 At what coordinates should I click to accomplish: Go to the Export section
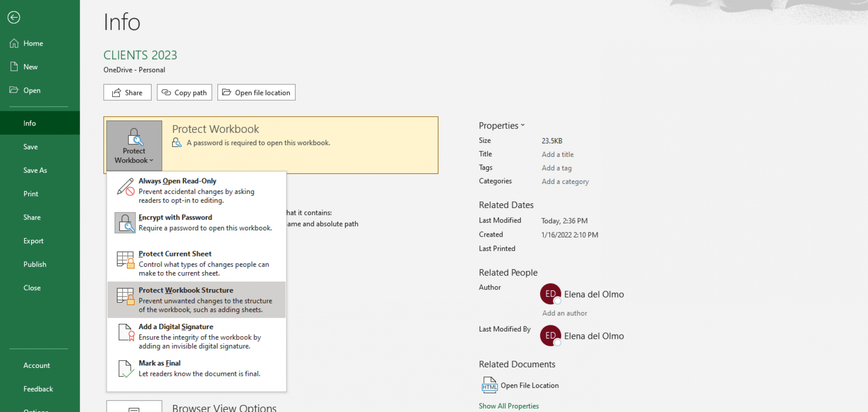click(x=33, y=241)
